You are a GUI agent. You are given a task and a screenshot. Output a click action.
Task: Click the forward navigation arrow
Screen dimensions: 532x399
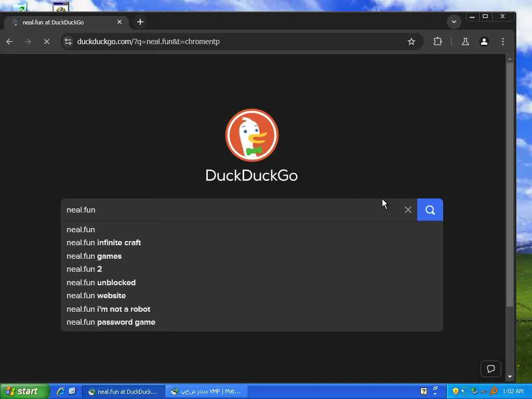28,42
